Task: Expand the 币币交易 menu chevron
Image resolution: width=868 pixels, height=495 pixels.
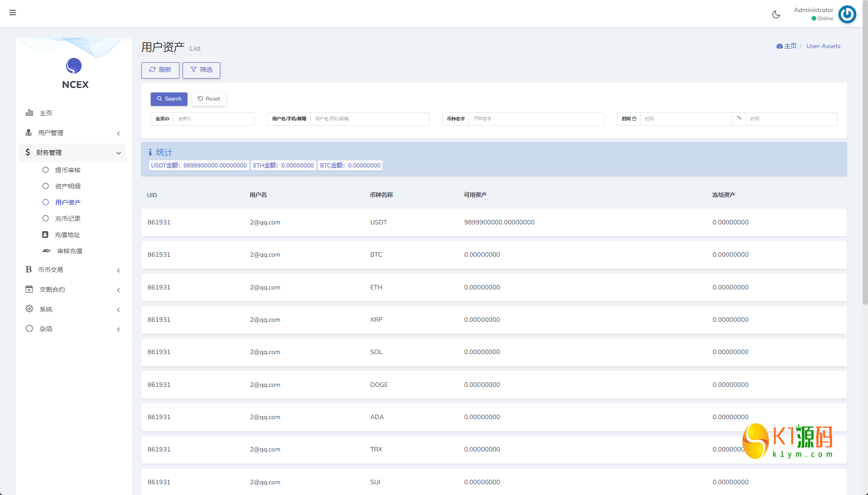Action: point(118,270)
